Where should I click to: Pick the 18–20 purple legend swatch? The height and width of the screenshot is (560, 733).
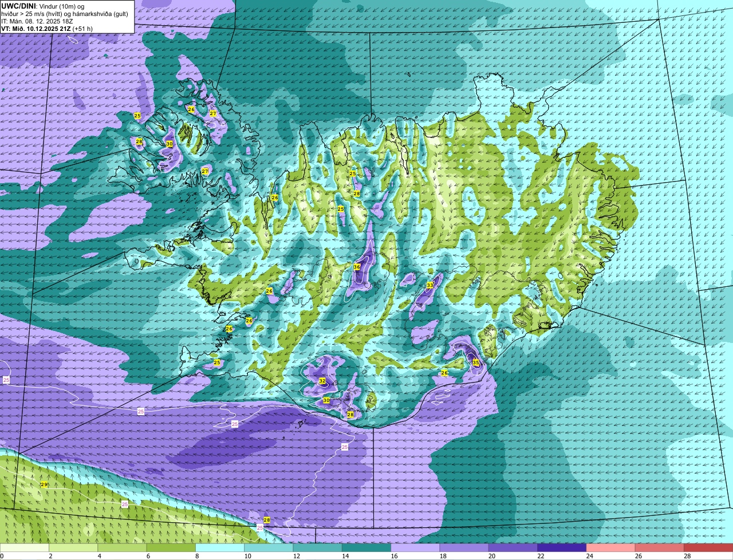464,547
